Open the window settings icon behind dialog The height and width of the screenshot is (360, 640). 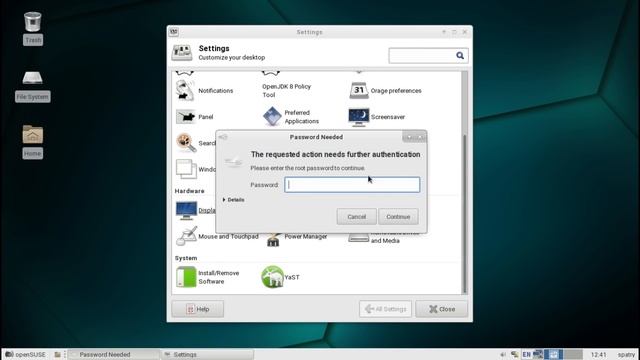point(186,169)
